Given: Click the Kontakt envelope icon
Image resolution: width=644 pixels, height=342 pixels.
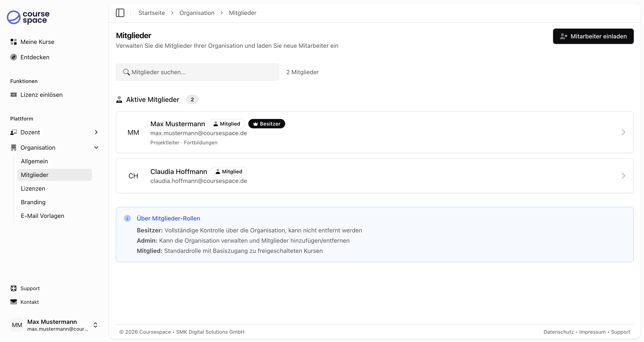Looking at the screenshot, I should point(13,302).
